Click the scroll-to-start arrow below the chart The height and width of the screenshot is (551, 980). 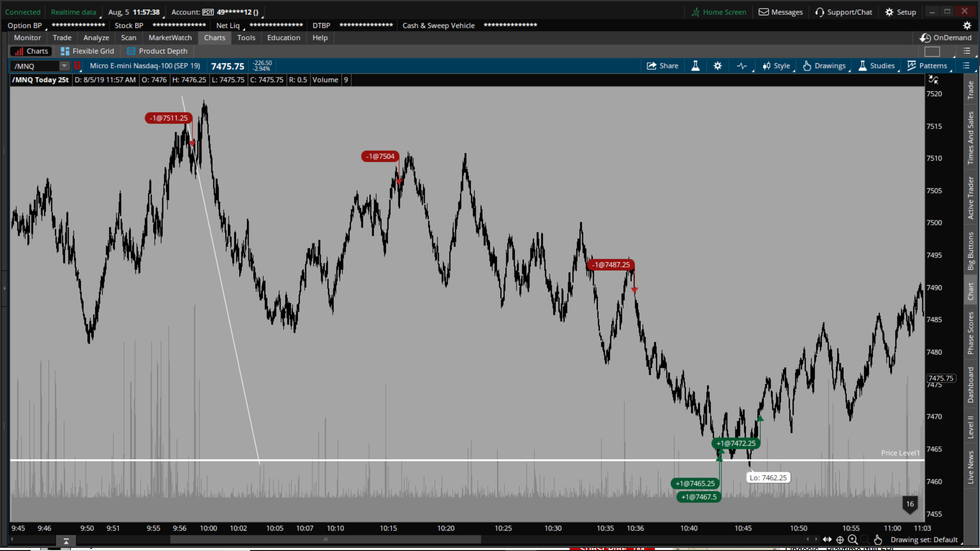tap(66, 541)
